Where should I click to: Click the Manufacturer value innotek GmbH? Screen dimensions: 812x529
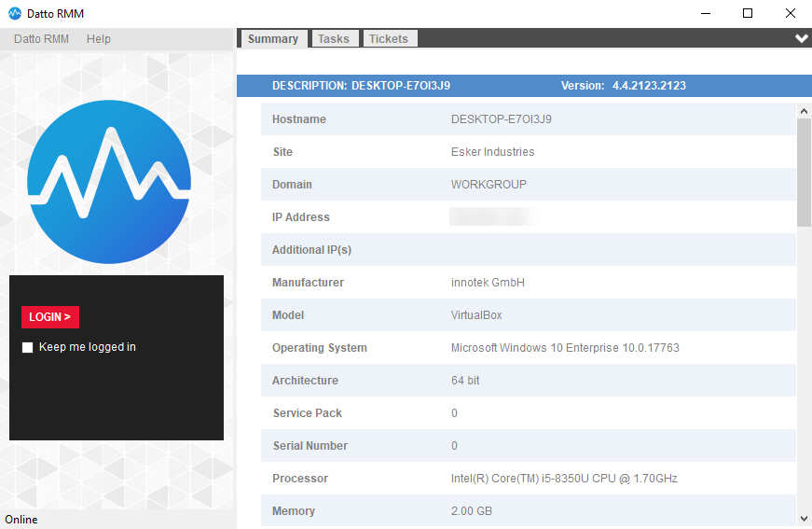click(x=488, y=283)
